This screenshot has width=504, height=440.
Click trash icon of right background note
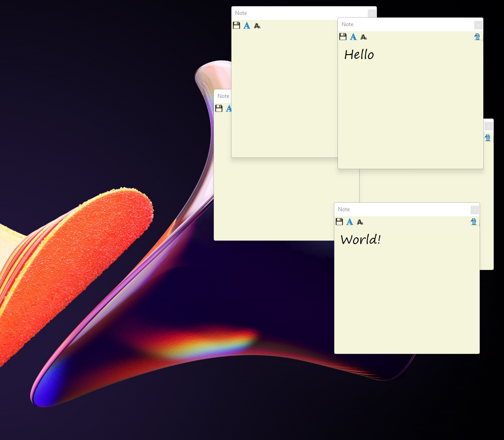click(x=488, y=138)
